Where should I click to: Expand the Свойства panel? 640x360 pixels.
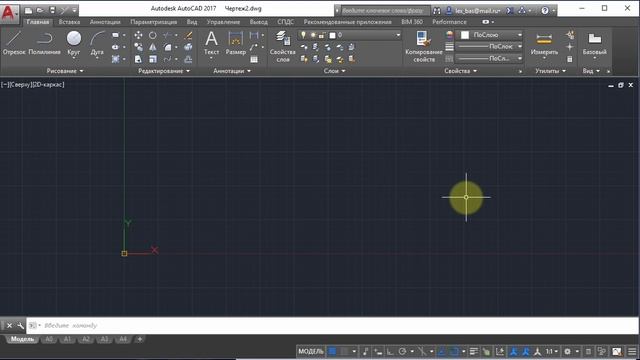pyautogui.click(x=460, y=71)
